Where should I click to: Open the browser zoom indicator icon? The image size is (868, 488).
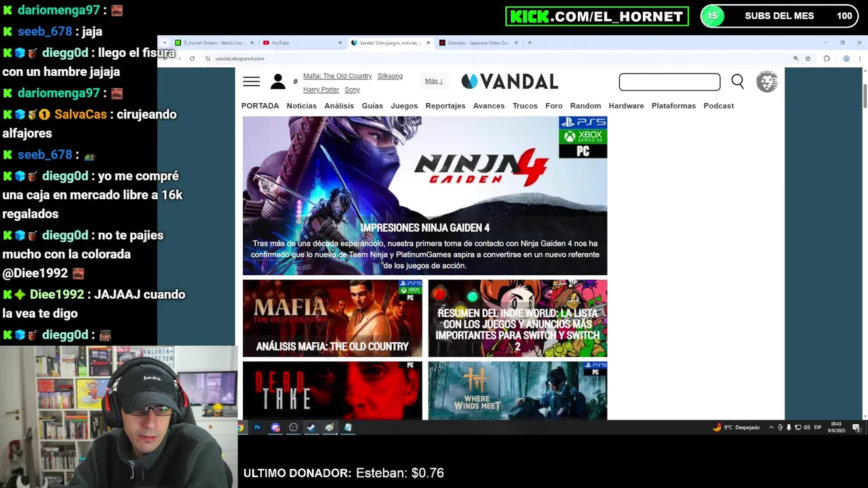click(x=795, y=58)
